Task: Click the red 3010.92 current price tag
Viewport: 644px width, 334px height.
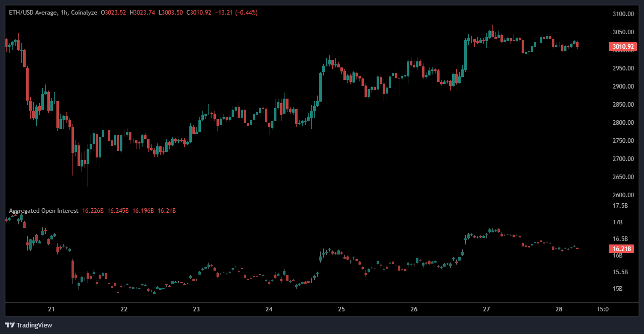Action: pos(622,47)
